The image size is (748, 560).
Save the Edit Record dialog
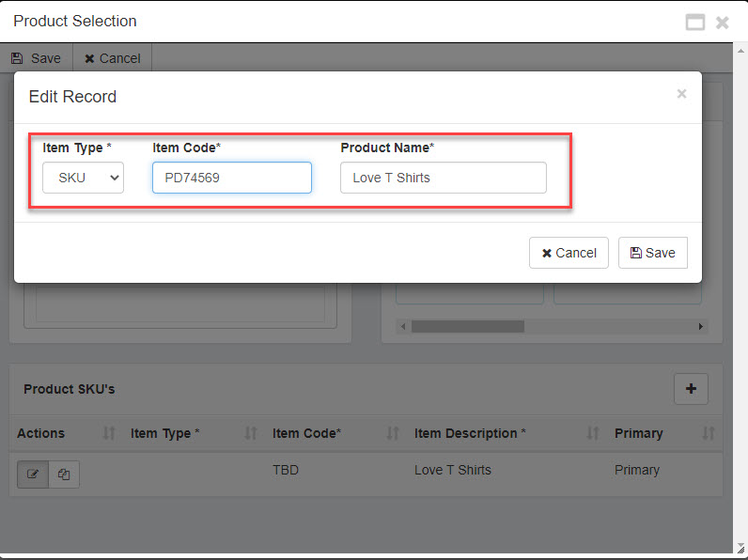coord(652,253)
